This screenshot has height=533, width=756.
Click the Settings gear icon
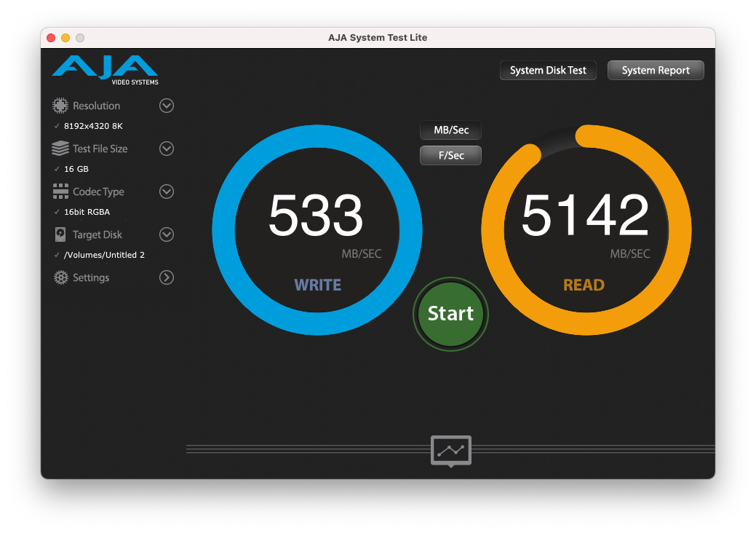[x=60, y=277]
